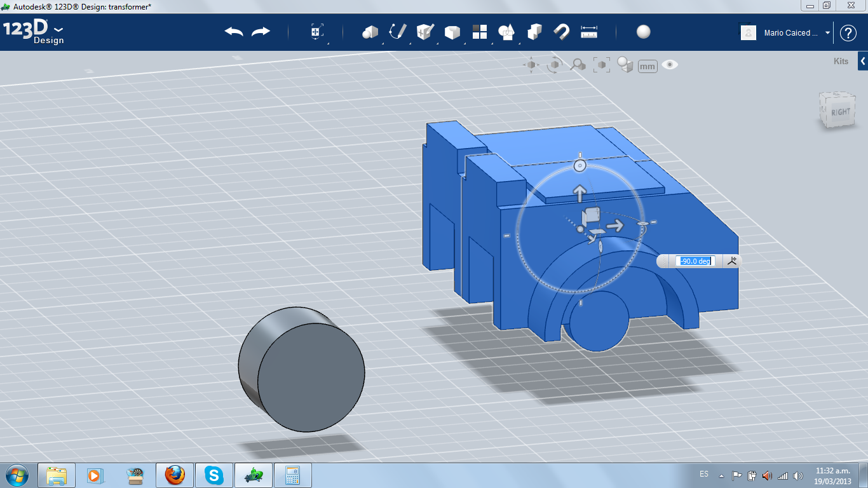Change the mm units setting
The height and width of the screenshot is (488, 868).
648,66
